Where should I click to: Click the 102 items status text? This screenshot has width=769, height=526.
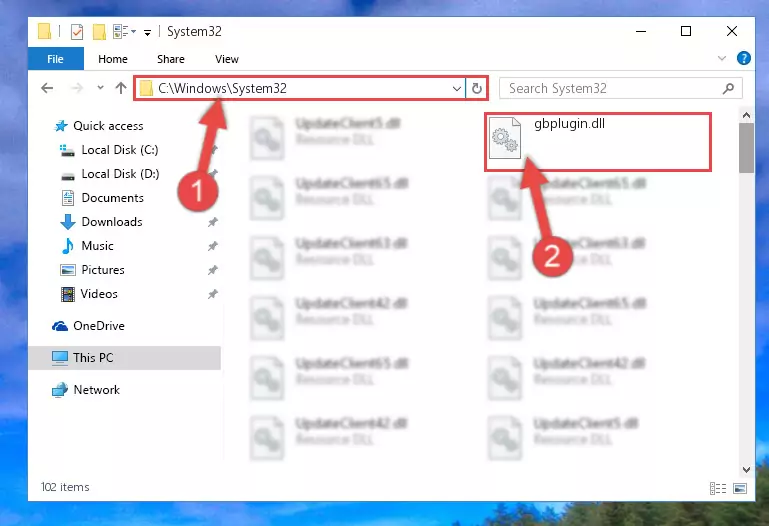point(65,487)
